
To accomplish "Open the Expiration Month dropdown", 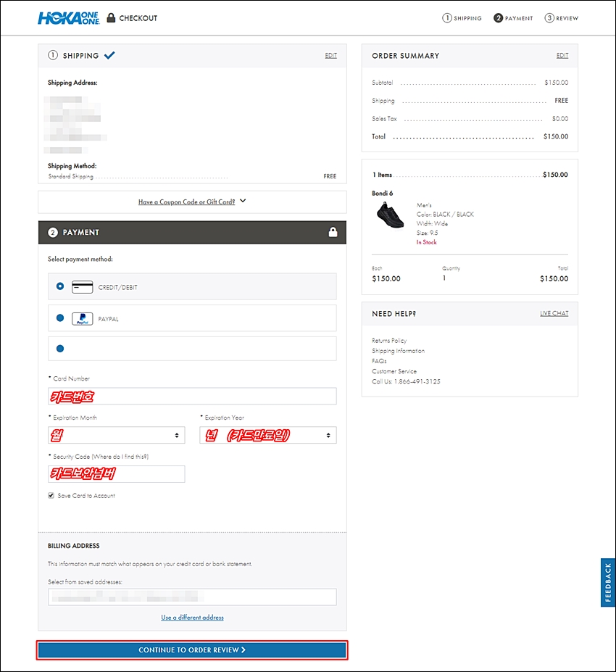I will point(117,435).
